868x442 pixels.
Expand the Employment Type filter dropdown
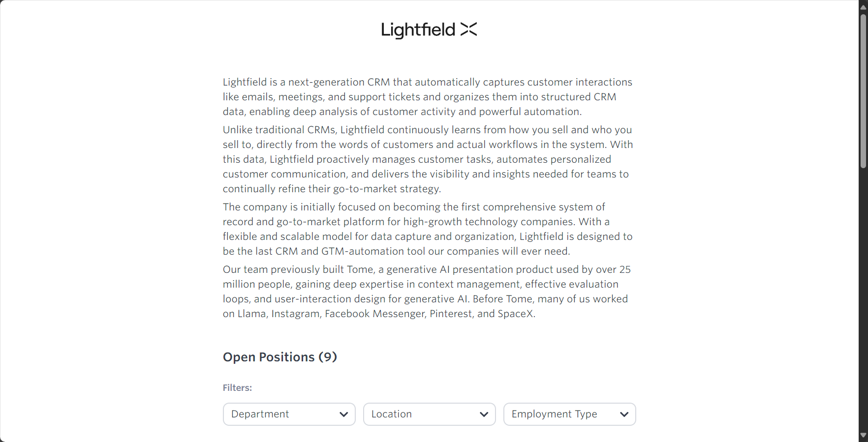pyautogui.click(x=570, y=414)
